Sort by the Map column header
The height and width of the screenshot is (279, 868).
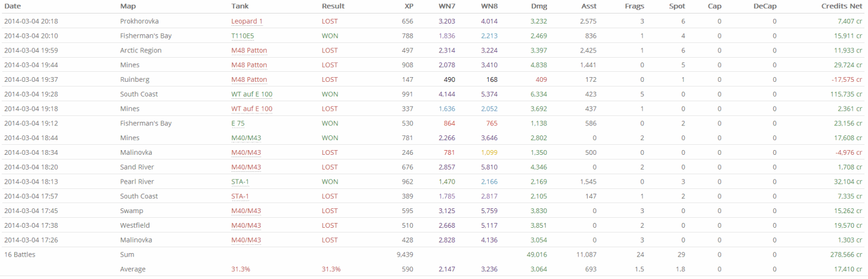128,6
